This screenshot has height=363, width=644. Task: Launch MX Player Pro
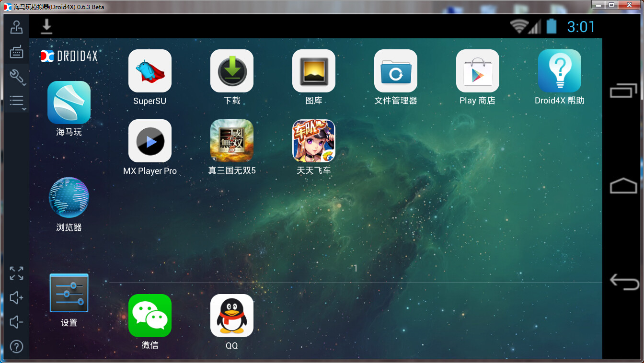click(x=150, y=141)
